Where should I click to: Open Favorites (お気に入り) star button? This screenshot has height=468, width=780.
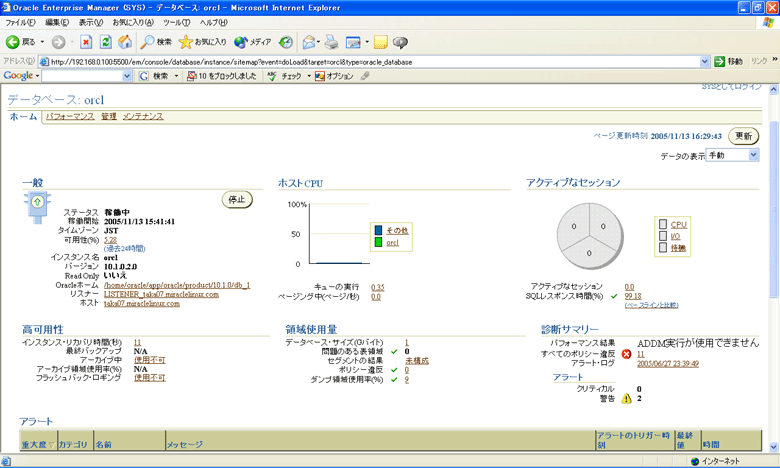pyautogui.click(x=202, y=42)
